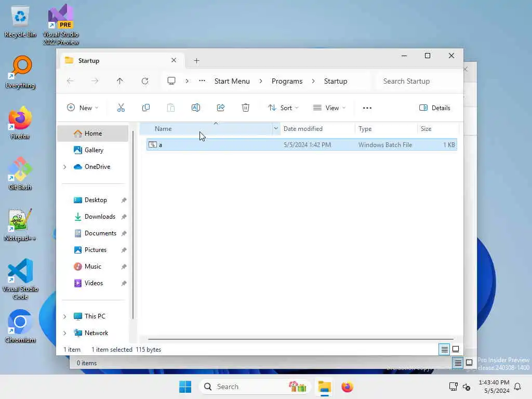The height and width of the screenshot is (399, 532).
Task: Open the View dropdown menu
Action: [329, 108]
